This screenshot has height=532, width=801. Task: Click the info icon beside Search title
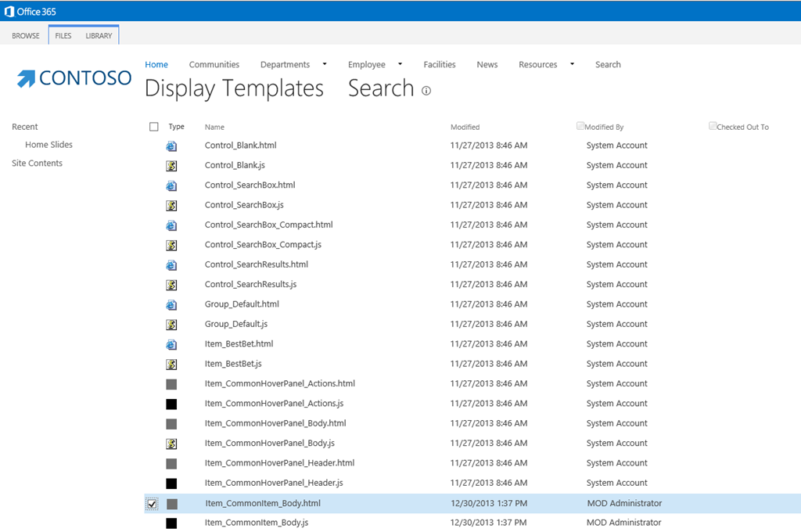[x=426, y=91]
